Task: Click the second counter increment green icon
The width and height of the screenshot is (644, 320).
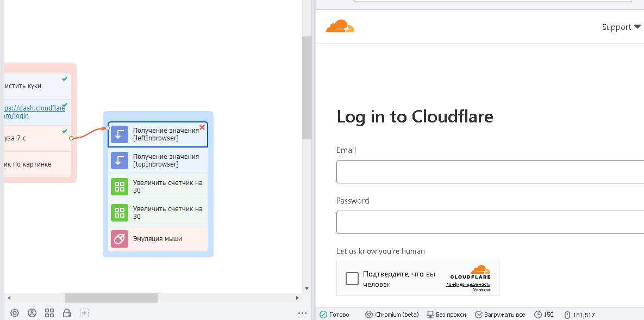Action: tap(120, 213)
